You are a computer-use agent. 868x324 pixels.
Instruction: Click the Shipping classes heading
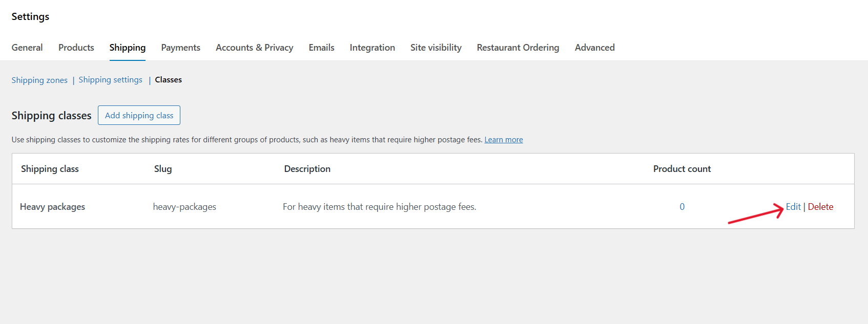(51, 116)
